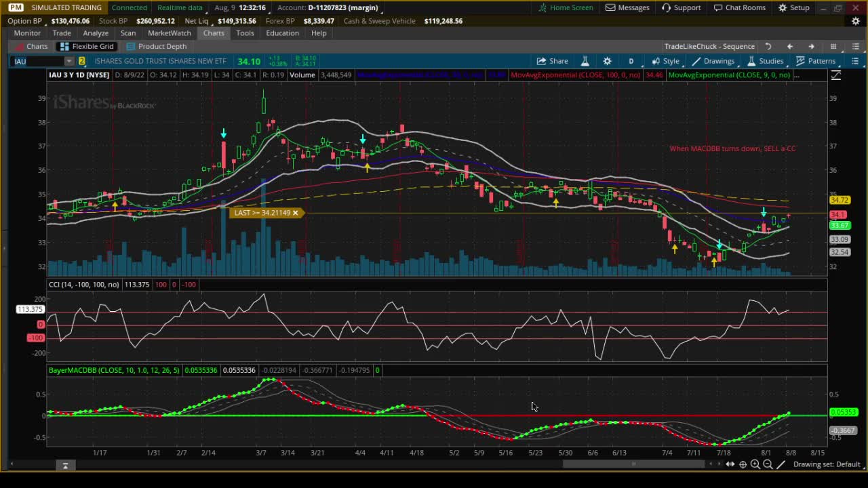This screenshot has width=868, height=488.
Task: Click bottom-left collapse panel arrow icon
Action: pyautogui.click(x=65, y=466)
